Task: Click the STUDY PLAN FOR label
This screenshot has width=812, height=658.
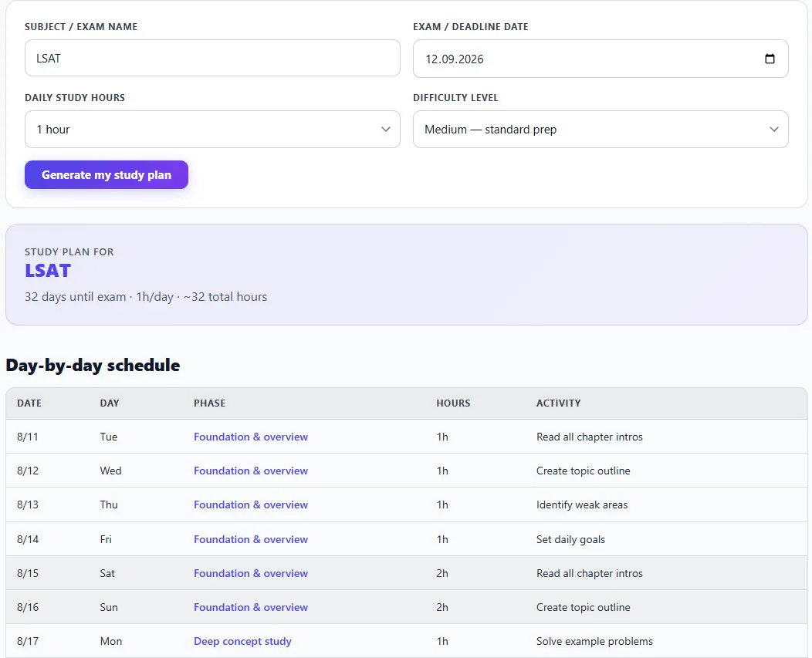Action: click(69, 251)
